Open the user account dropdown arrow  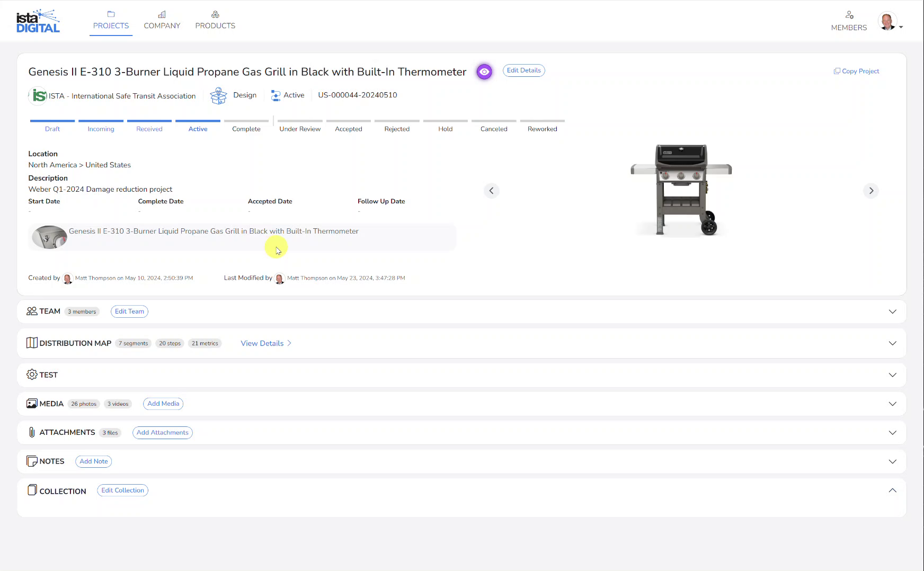tap(901, 27)
